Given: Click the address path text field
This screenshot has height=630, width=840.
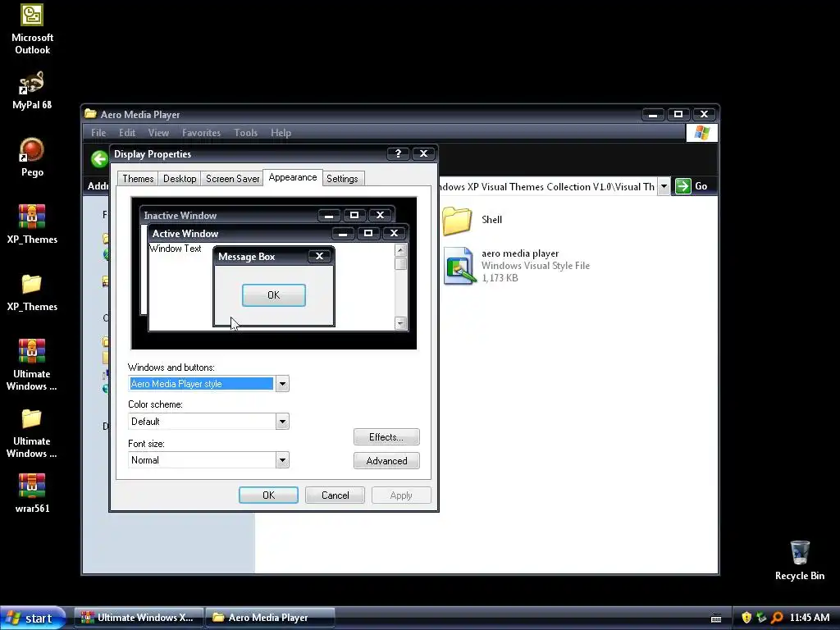Looking at the screenshot, I should click(547, 186).
